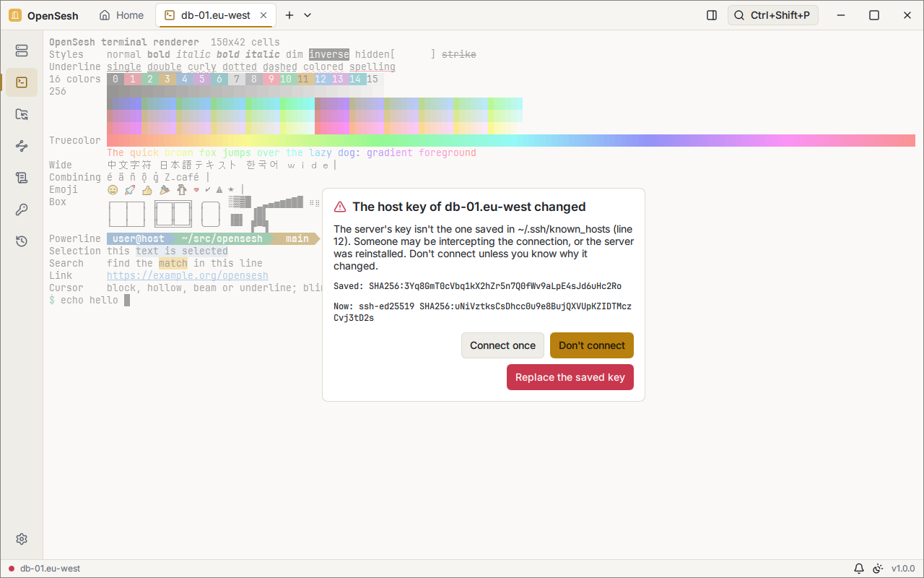Click the magnifier icon beside Ctrl+Shift+P
This screenshot has width=924, height=578.
739,15
